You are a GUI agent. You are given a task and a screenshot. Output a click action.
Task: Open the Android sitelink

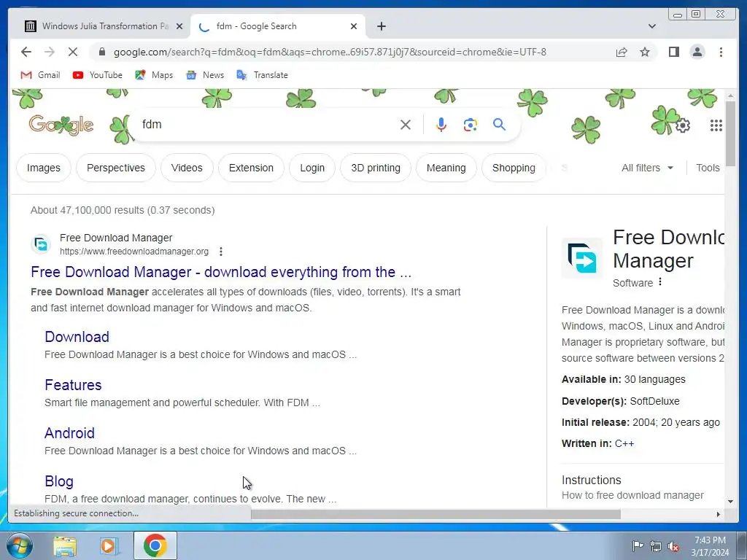coord(69,433)
